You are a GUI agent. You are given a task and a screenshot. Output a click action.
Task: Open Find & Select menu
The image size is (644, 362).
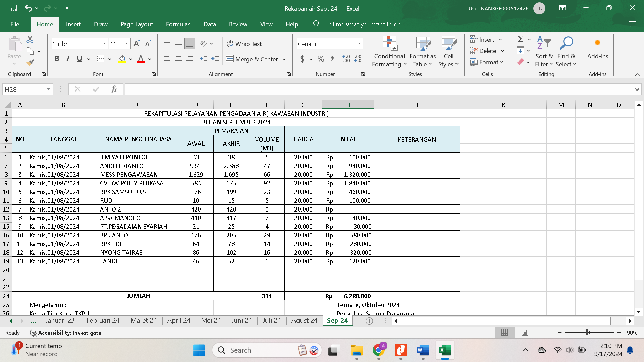click(566, 52)
